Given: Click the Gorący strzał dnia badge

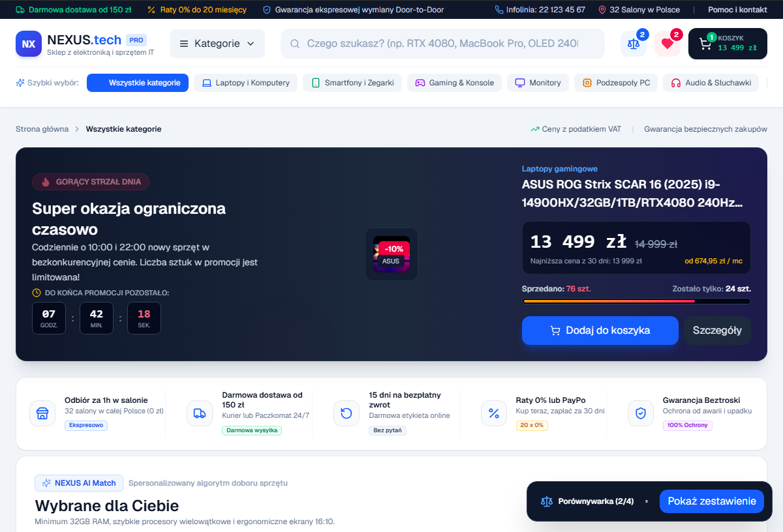Looking at the screenshot, I should [91, 182].
